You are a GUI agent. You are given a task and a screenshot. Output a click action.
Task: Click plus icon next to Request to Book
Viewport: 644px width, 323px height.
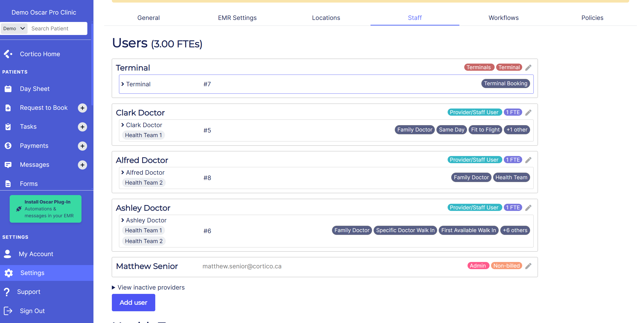point(82,108)
